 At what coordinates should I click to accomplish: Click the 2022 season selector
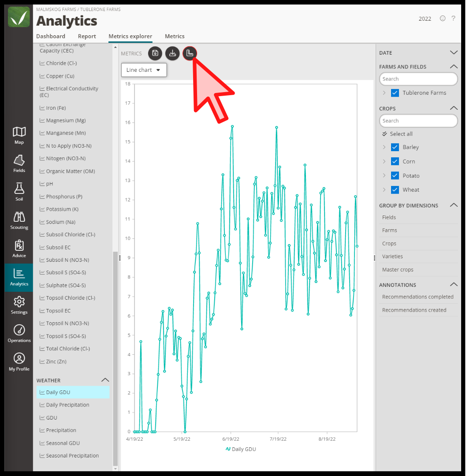tap(425, 19)
